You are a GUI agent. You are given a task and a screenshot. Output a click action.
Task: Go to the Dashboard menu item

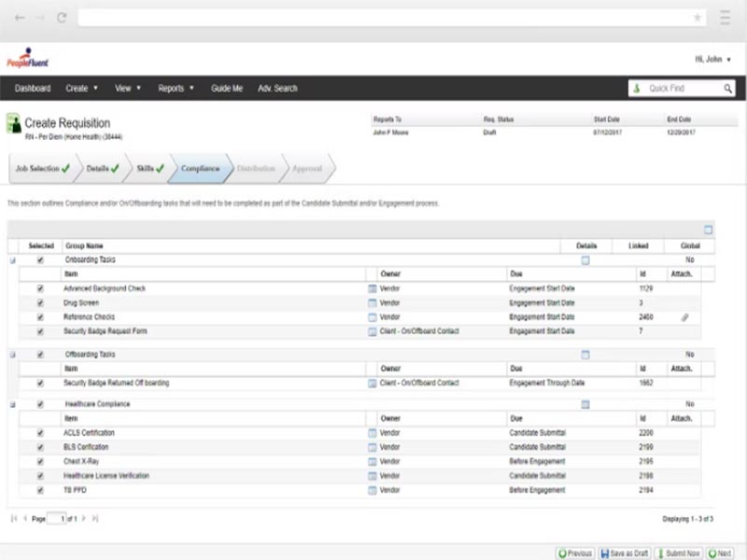tap(31, 86)
